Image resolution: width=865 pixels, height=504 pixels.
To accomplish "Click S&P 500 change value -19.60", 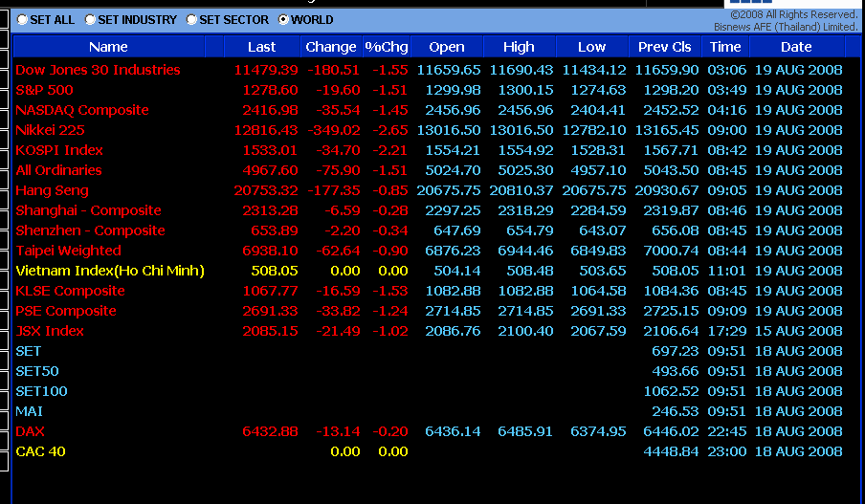I will coord(338,90).
